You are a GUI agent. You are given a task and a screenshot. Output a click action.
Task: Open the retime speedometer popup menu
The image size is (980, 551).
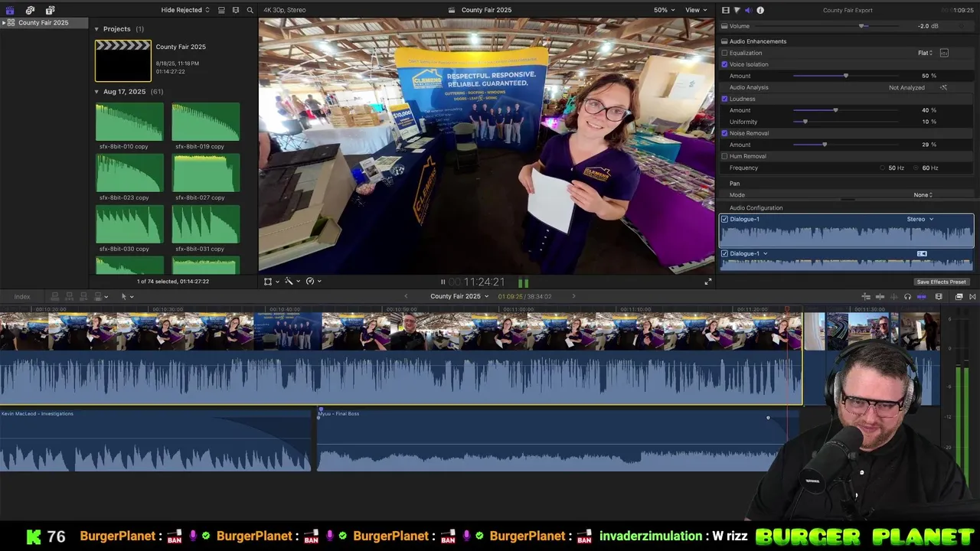point(313,282)
